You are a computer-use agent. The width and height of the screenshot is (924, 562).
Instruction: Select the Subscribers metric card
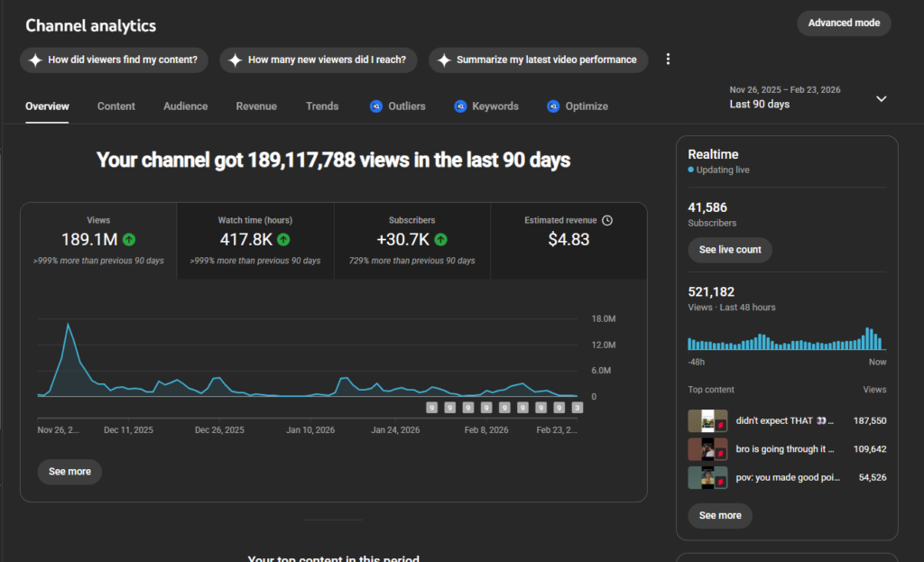[x=412, y=240]
